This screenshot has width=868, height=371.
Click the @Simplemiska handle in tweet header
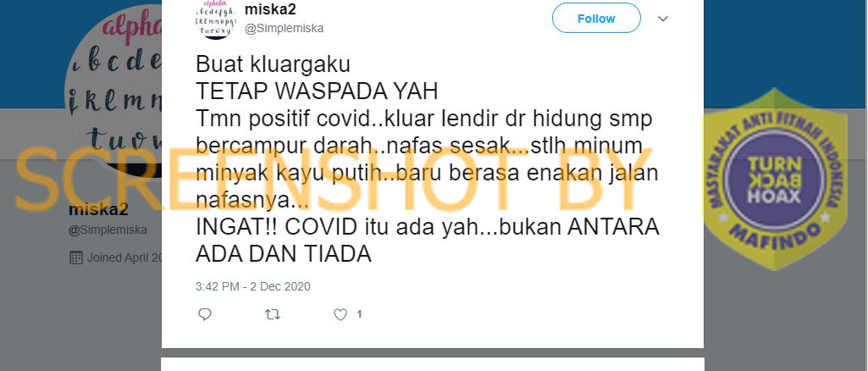coord(284,28)
